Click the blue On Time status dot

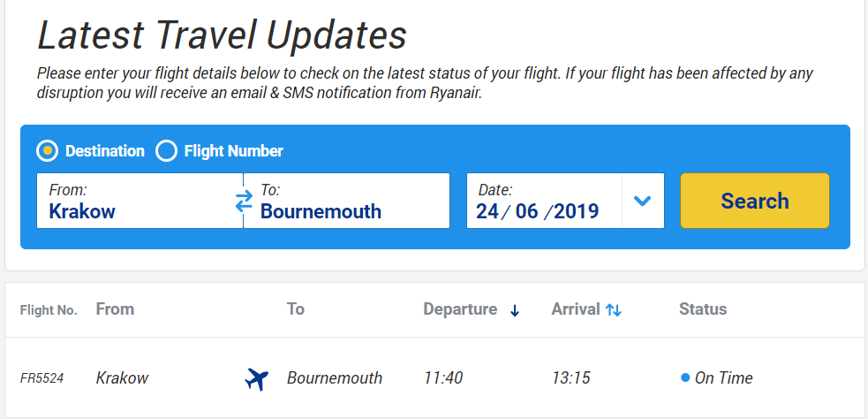(685, 378)
